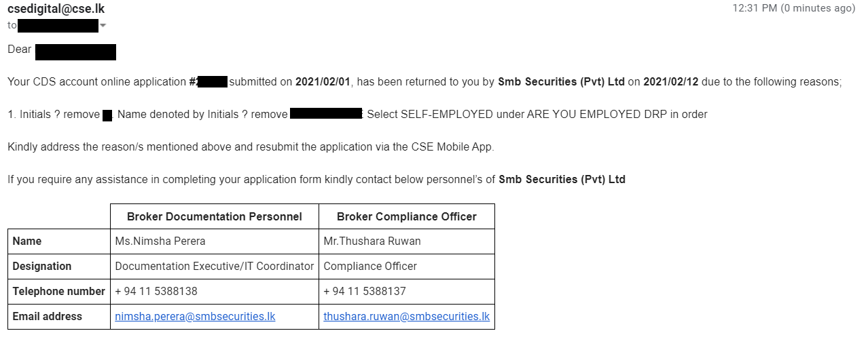The height and width of the screenshot is (352, 868).
Task: Select the Mr.Thushara Ruwan name cell
Action: click(x=407, y=241)
